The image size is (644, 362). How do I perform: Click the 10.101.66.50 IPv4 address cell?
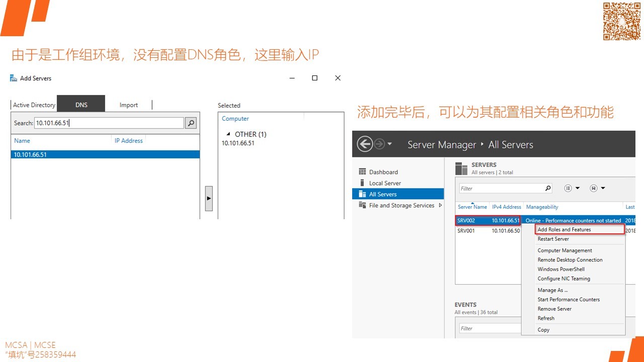click(506, 231)
